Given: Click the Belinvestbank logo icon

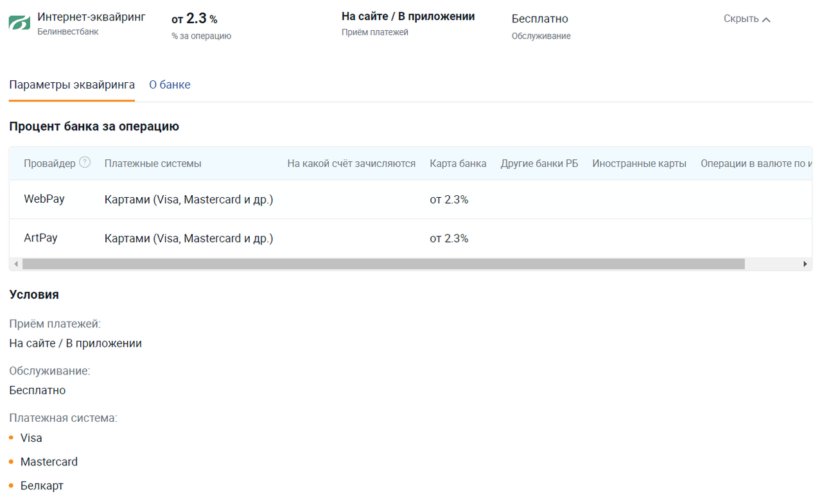Looking at the screenshot, I should coord(20,22).
